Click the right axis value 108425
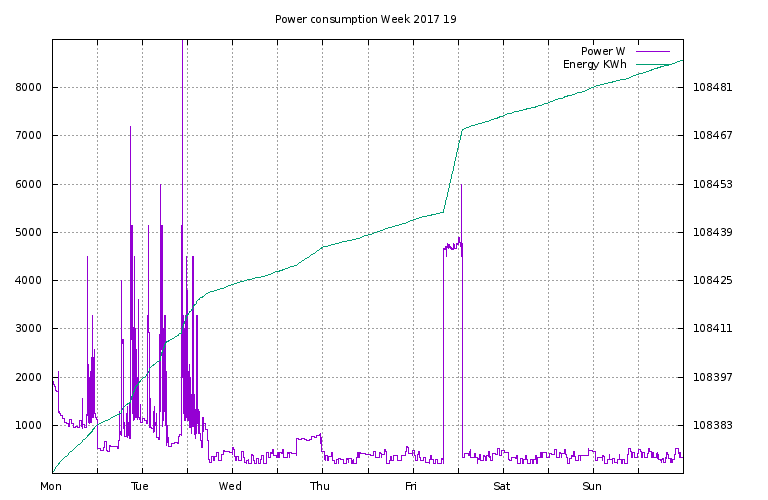The width and height of the screenshot is (768, 500). point(713,280)
